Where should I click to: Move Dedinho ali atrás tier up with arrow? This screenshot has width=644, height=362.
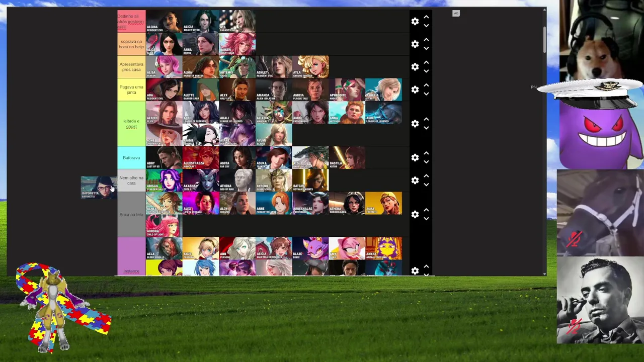click(426, 17)
